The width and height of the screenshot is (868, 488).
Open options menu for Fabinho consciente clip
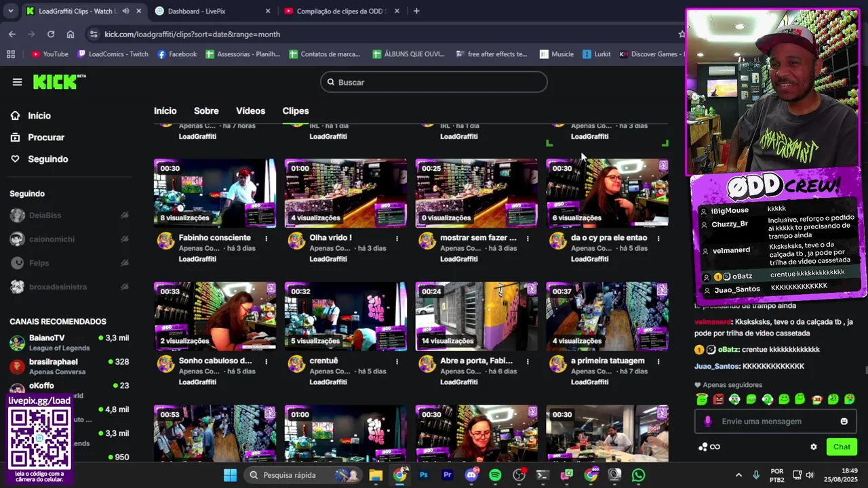pos(266,238)
